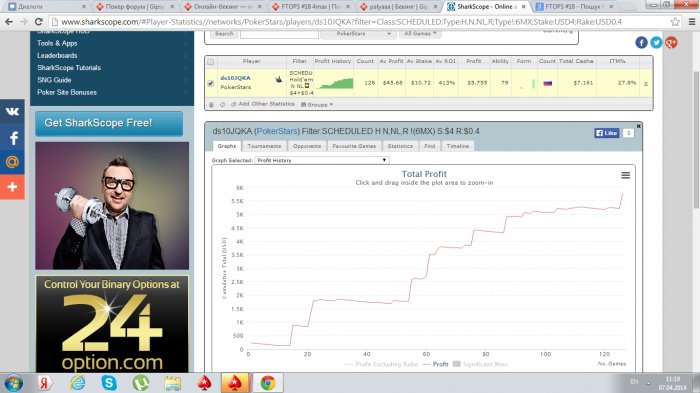Image resolution: width=700 pixels, height=393 pixels.
Task: Open the highlighted PokerStars taskbar icon
Action: tap(235, 383)
